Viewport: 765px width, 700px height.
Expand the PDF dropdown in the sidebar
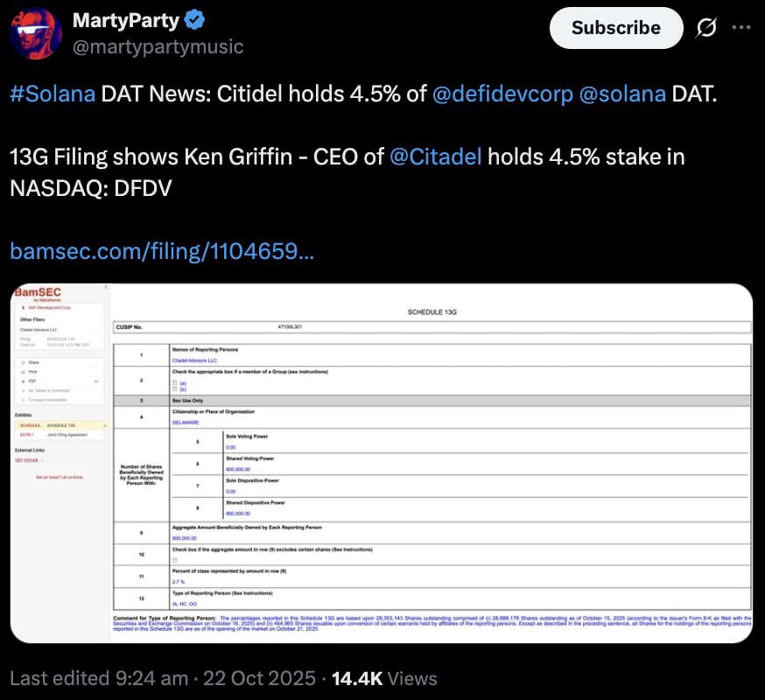click(96, 381)
